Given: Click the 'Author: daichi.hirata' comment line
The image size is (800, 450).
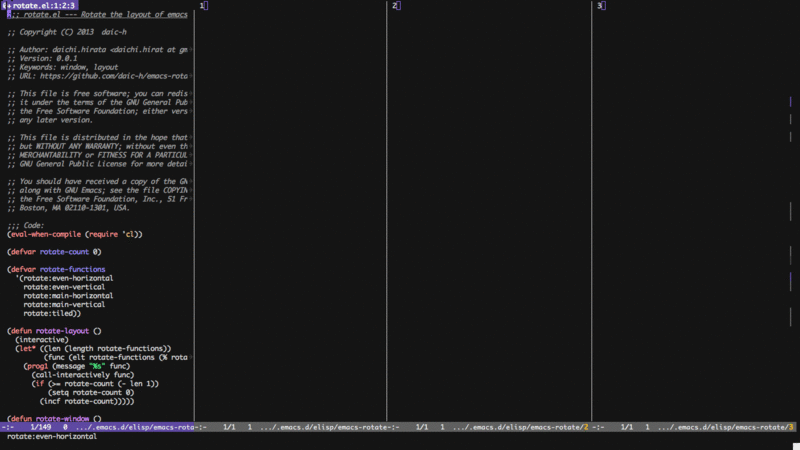Looking at the screenshot, I should 97,49.
